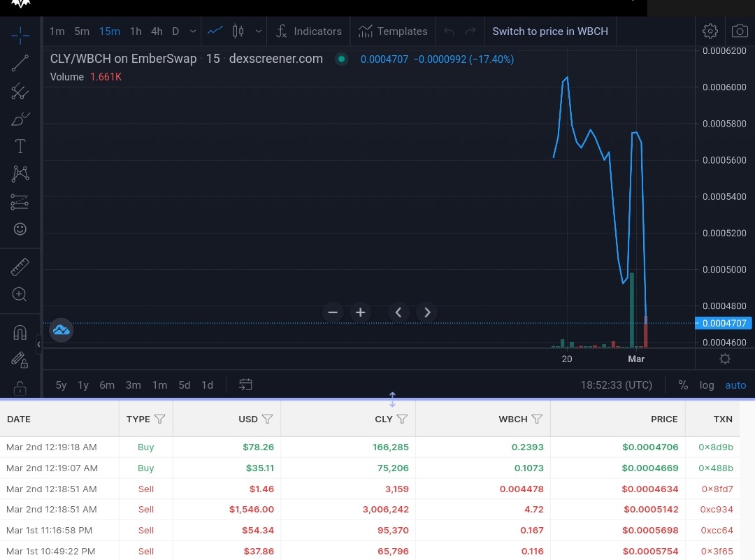Zoom in chart with plus button
This screenshot has height=560, width=755.
pos(360,313)
